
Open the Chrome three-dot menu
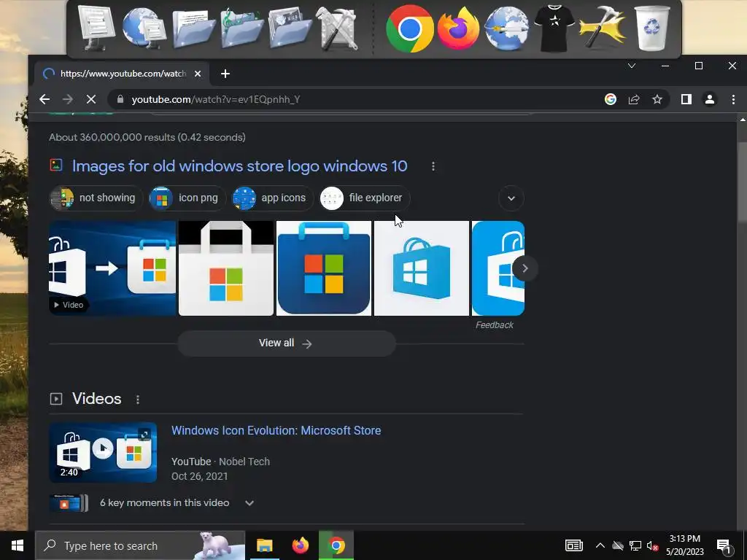[733, 99]
